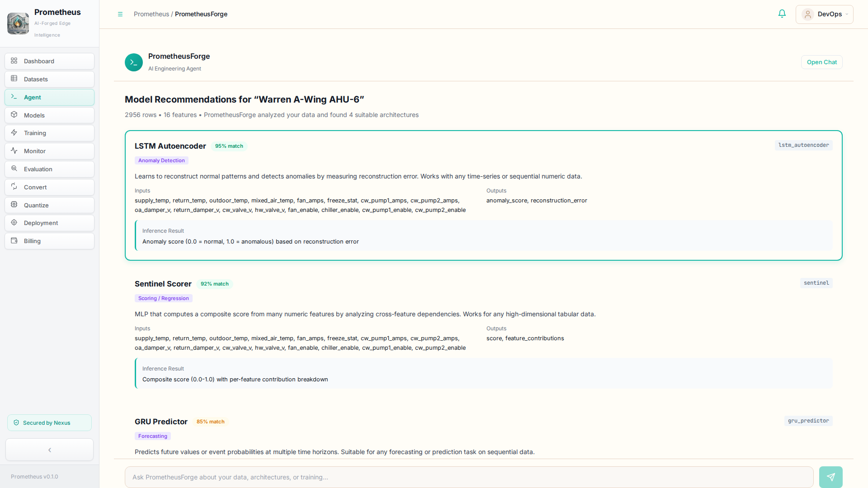The height and width of the screenshot is (488, 868).
Task: Open Datasets via its table icon
Action: (x=14, y=79)
